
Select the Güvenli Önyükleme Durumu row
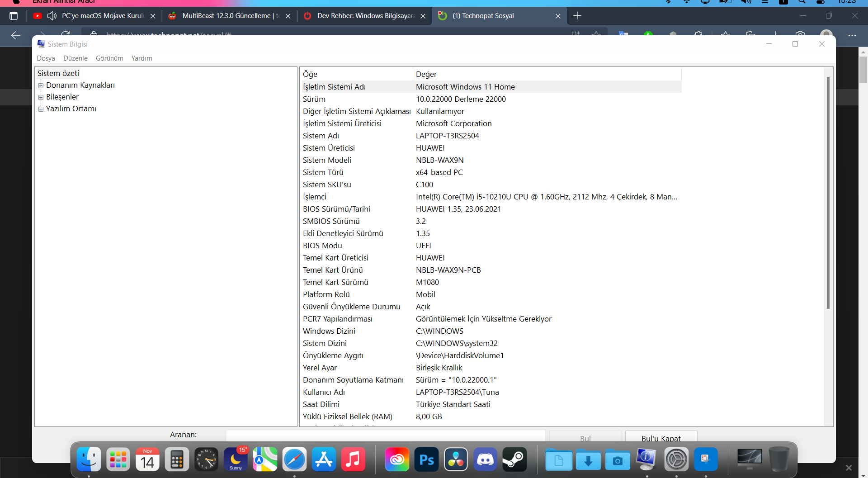click(x=491, y=307)
